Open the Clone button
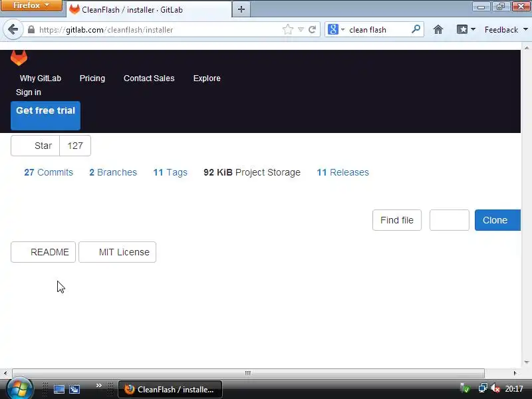The image size is (532, 399). click(x=497, y=220)
